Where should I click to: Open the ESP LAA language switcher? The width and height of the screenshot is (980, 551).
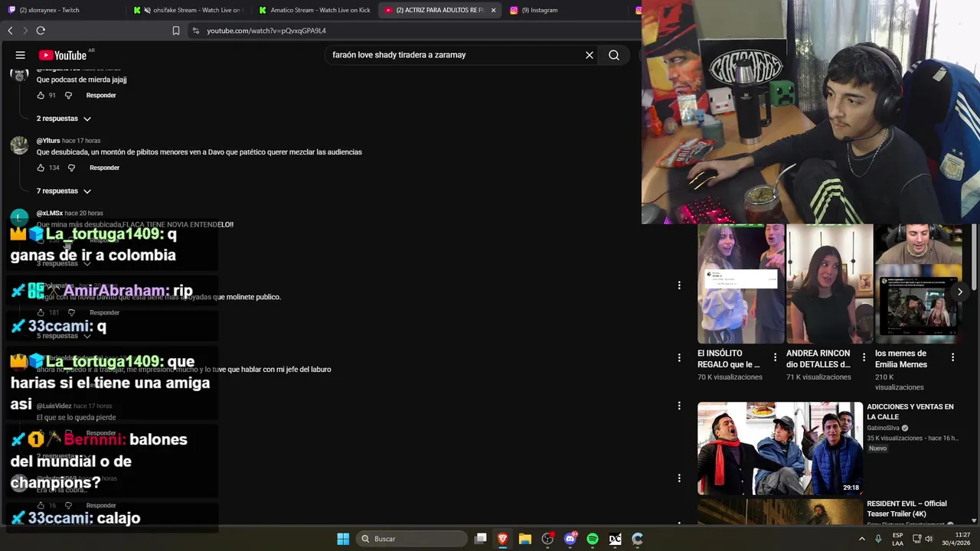click(x=897, y=539)
